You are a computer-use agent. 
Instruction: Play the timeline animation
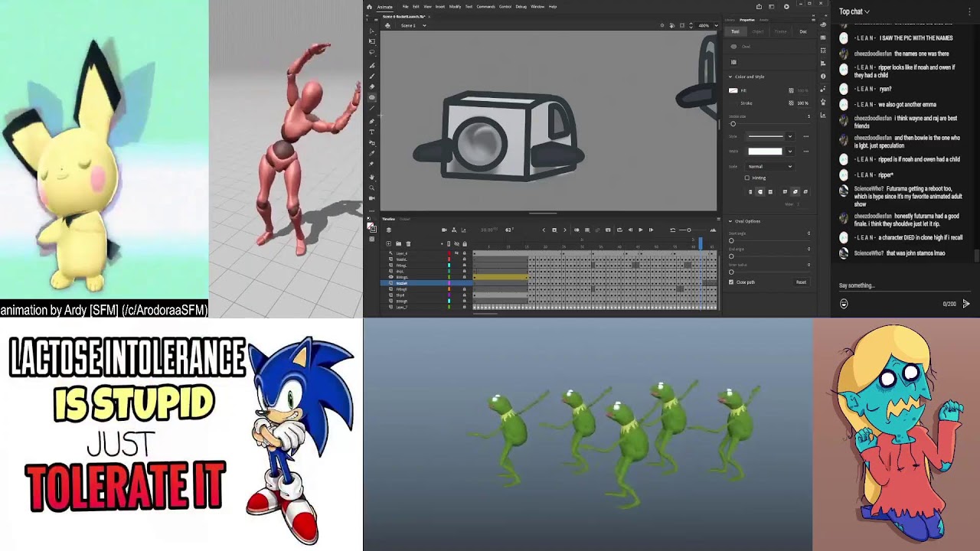(x=641, y=230)
